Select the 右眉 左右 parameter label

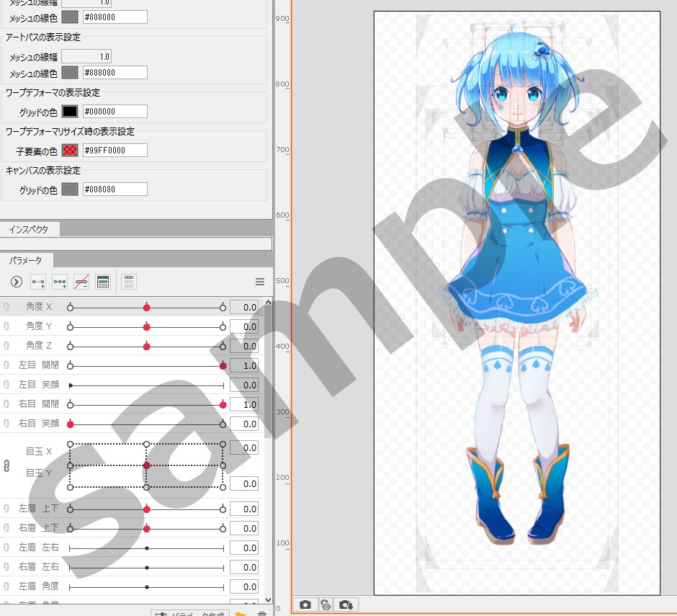click(x=39, y=567)
